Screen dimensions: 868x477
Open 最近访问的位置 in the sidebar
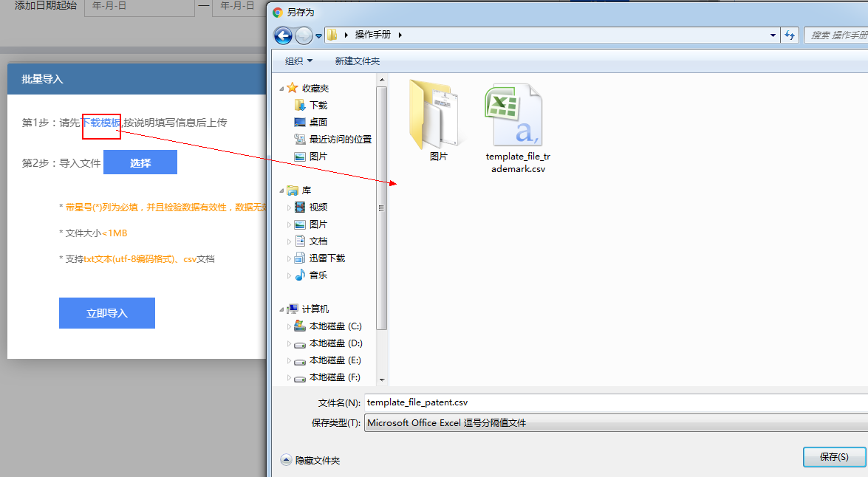pyautogui.click(x=340, y=140)
